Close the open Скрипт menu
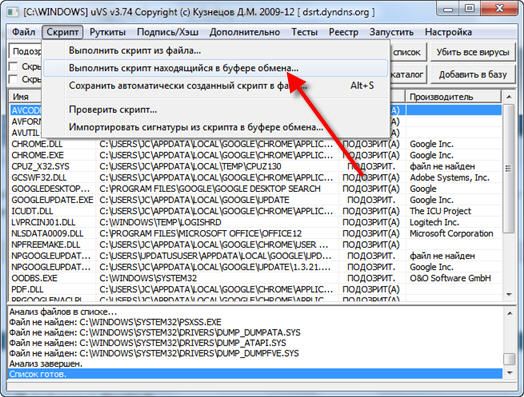 pyautogui.click(x=62, y=32)
